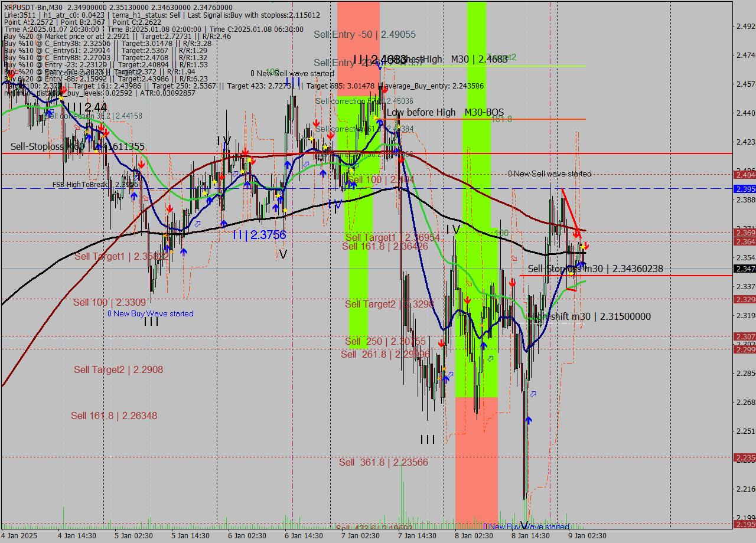Click '0 New Sell wave started' label near 8 Jan 14:30
Screen dimensions: 756x543
point(550,174)
